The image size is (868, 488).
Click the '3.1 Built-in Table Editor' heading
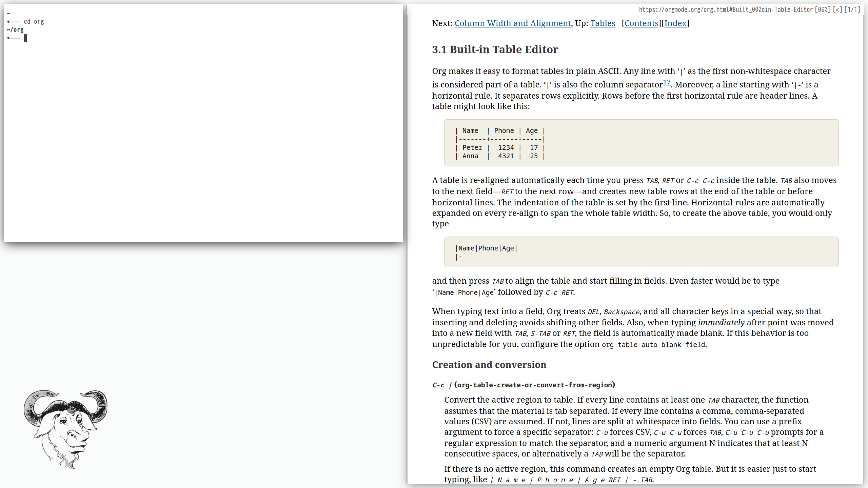coord(495,49)
